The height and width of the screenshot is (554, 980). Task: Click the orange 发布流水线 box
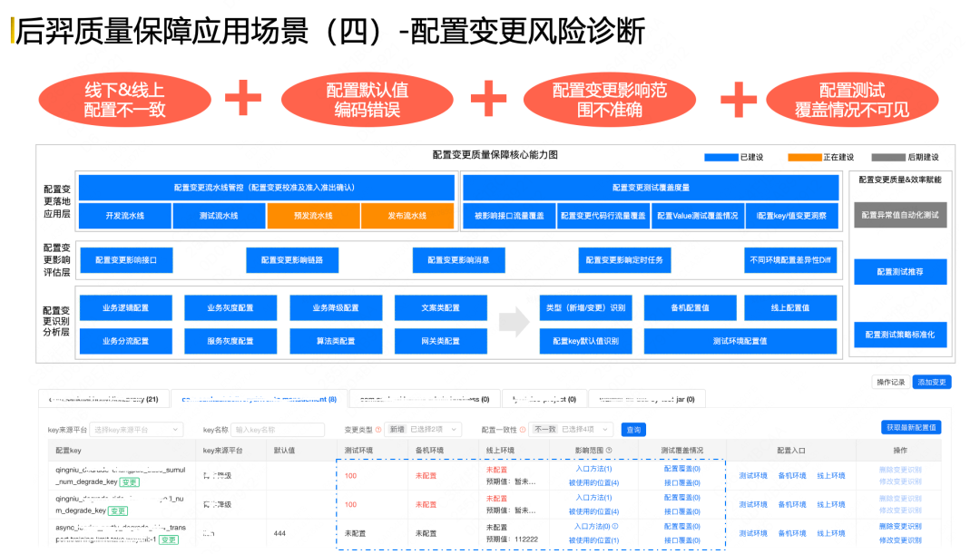[x=407, y=216]
